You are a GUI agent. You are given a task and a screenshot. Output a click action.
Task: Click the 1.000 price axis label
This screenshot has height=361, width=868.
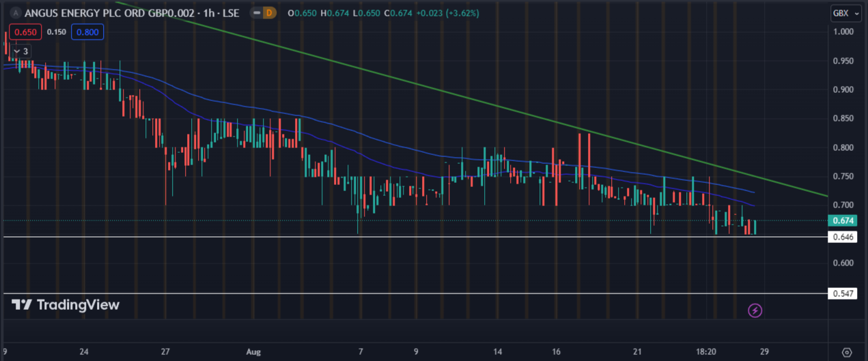click(x=843, y=31)
